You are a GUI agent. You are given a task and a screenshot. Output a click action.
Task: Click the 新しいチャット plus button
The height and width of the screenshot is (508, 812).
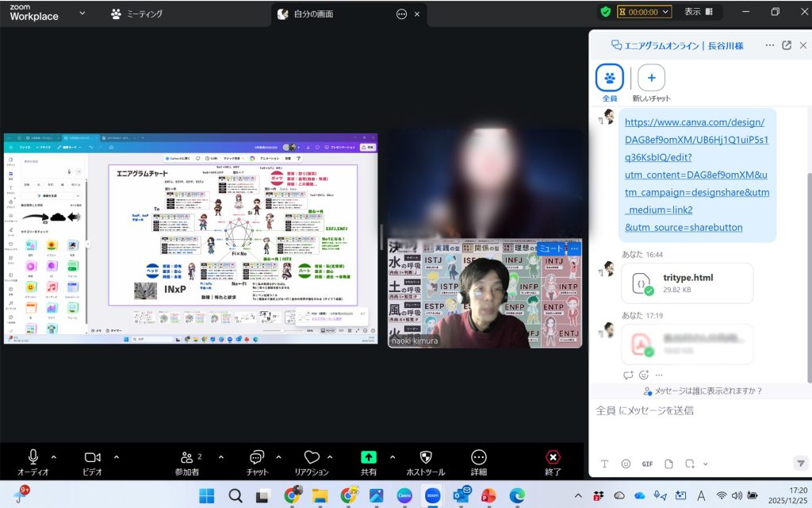(x=651, y=78)
